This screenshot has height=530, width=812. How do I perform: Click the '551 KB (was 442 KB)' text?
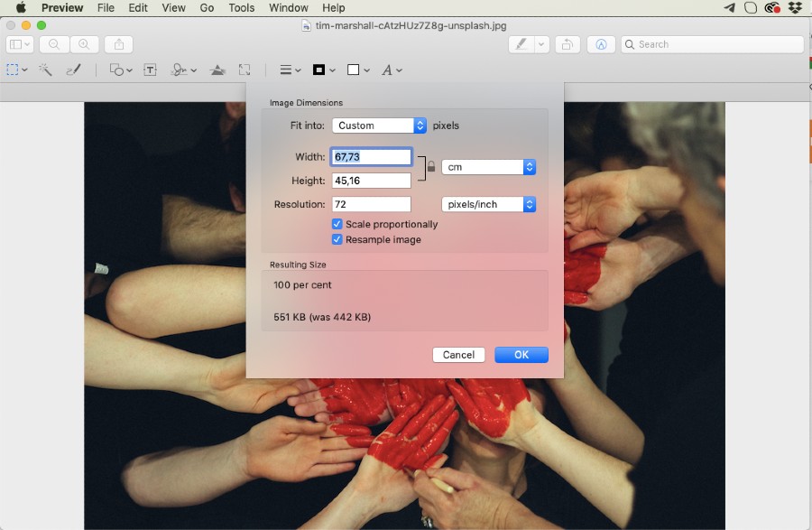point(322,317)
